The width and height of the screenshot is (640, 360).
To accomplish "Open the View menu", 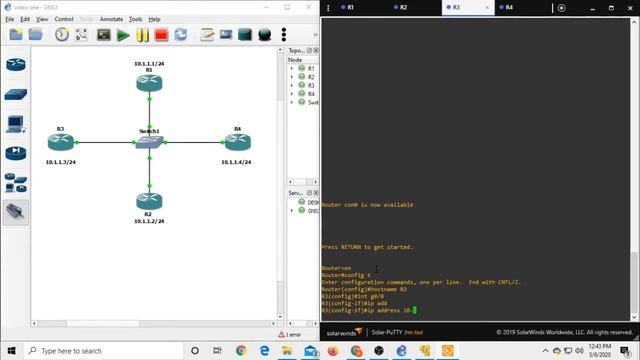I will tap(42, 19).
